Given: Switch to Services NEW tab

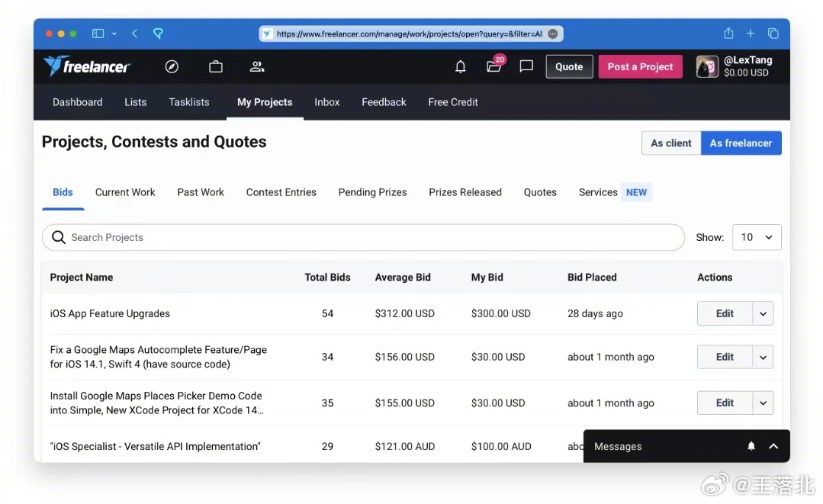Looking at the screenshot, I should 615,192.
